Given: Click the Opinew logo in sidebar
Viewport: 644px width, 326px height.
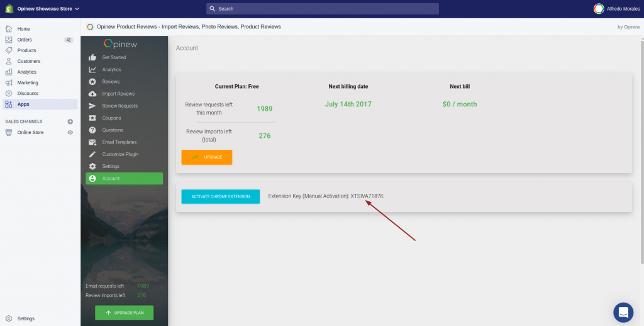Looking at the screenshot, I should [x=120, y=43].
